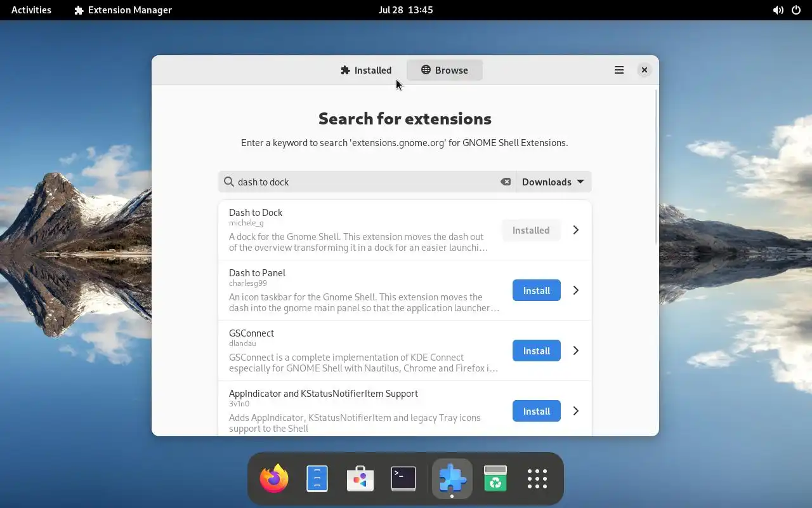Install AppIndicator and KStatusNotifierItem Support
Screen dimensions: 812x508
point(537,411)
